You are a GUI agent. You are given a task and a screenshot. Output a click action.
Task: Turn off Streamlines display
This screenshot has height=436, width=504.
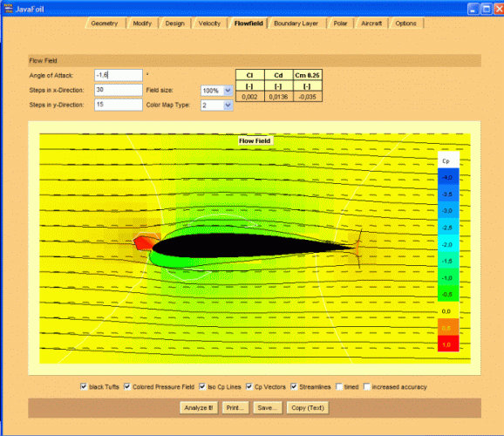click(x=294, y=386)
